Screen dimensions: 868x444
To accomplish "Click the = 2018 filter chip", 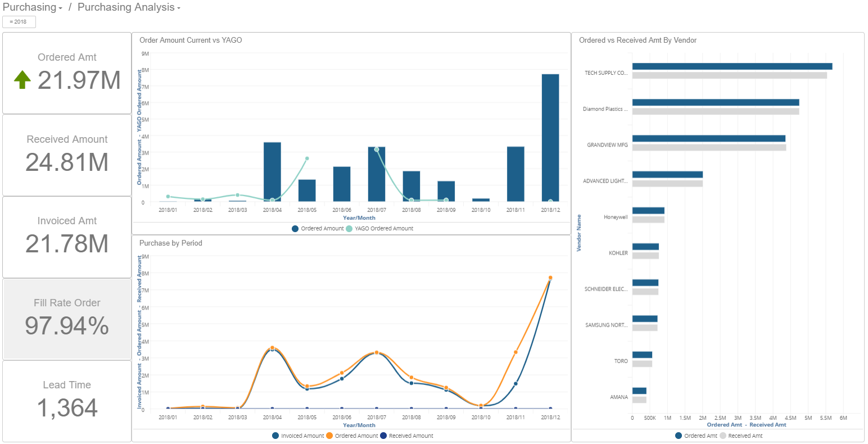I will [19, 21].
